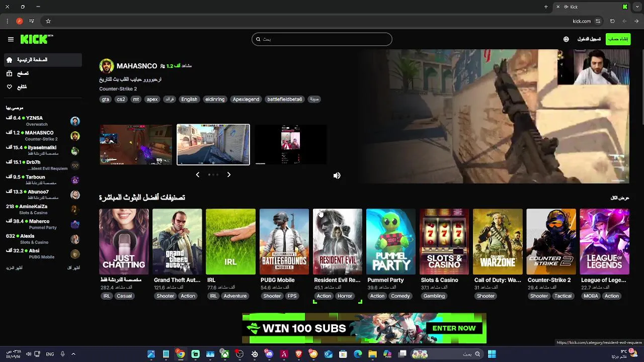Open the League of Legends category card

point(604,242)
